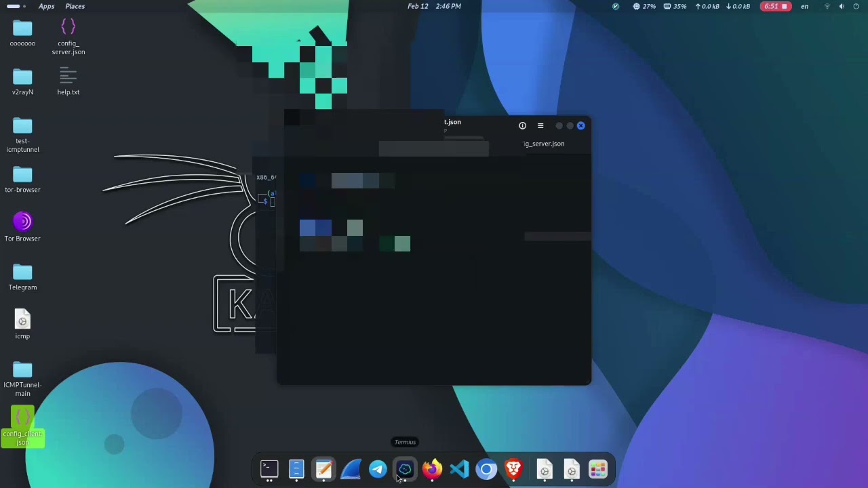Click the Wi-Fi icon in top panel
This screenshot has height=488, width=868.
coord(827,6)
